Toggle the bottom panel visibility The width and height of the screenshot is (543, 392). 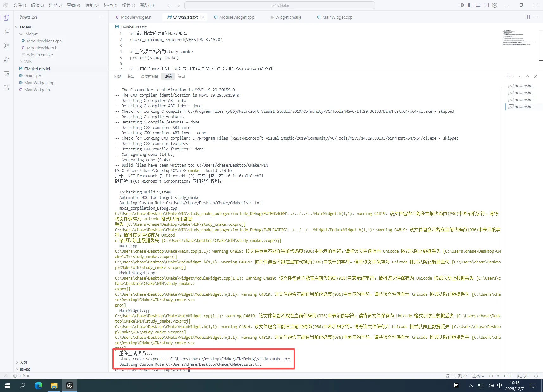pos(478,5)
